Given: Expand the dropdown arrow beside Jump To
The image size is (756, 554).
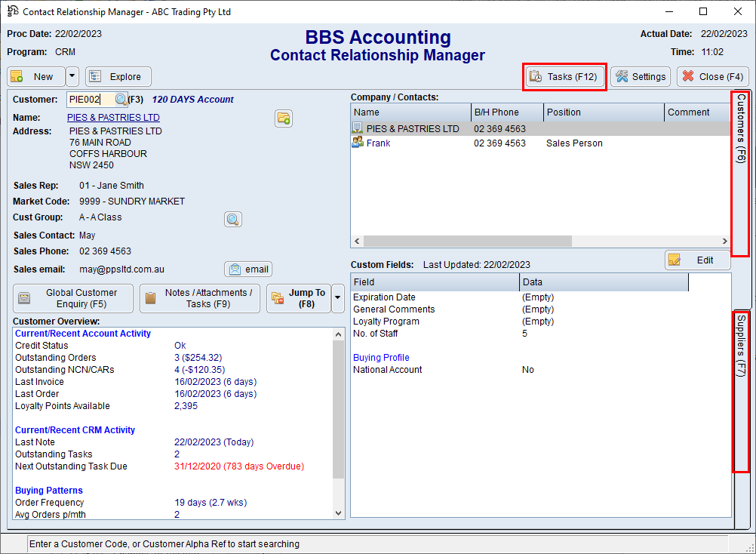Looking at the screenshot, I should (x=337, y=298).
